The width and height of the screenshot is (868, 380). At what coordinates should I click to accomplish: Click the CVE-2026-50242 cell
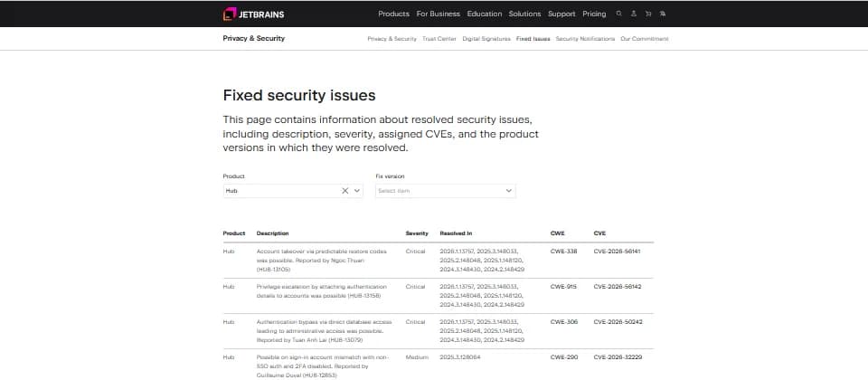tap(618, 322)
